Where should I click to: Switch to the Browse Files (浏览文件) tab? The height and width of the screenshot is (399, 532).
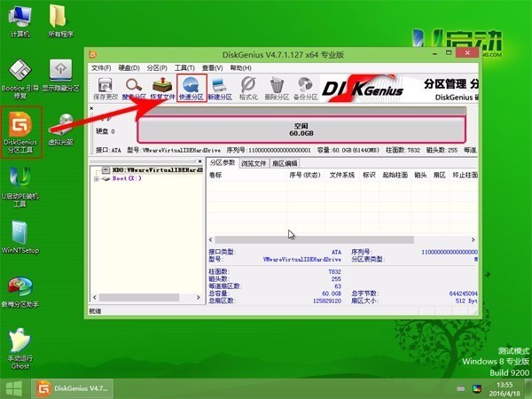coord(254,163)
